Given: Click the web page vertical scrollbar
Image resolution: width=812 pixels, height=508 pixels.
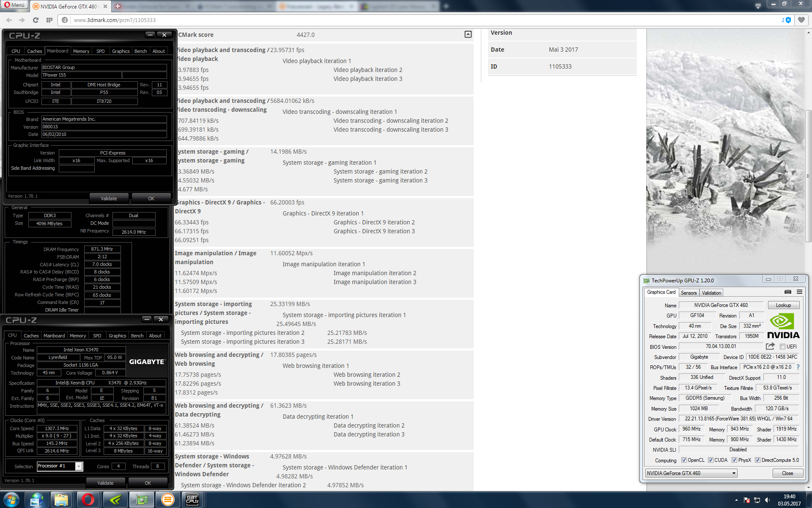Looking at the screenshot, I should coord(808,176).
